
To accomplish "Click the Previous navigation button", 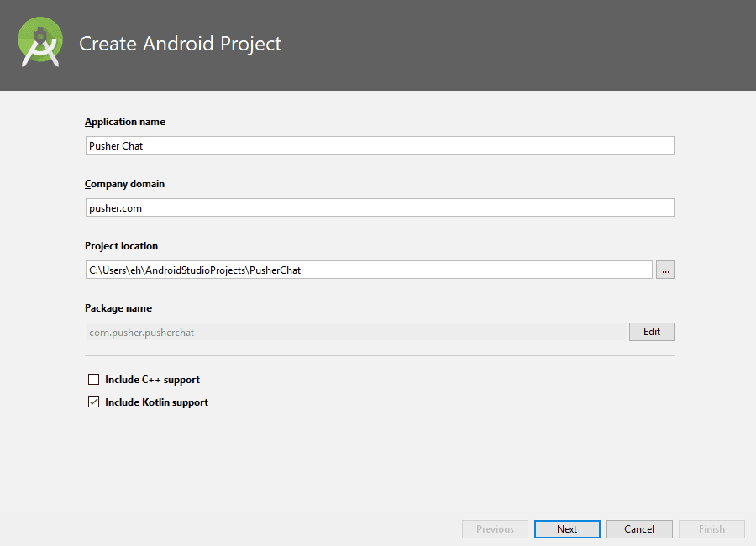I will click(495, 528).
